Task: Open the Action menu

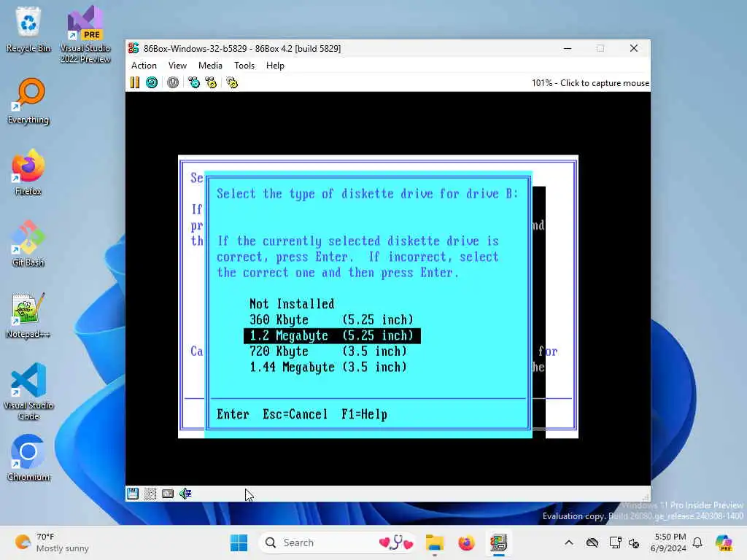Action: (x=144, y=66)
